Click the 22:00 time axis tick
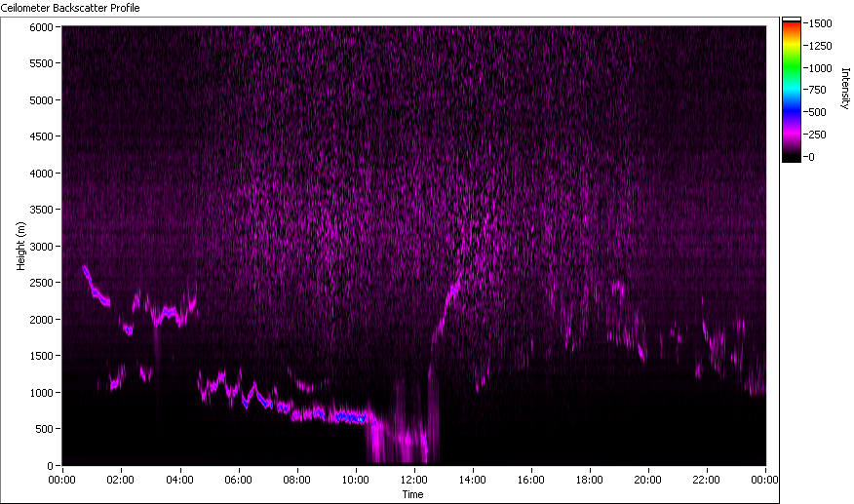 pos(707,480)
